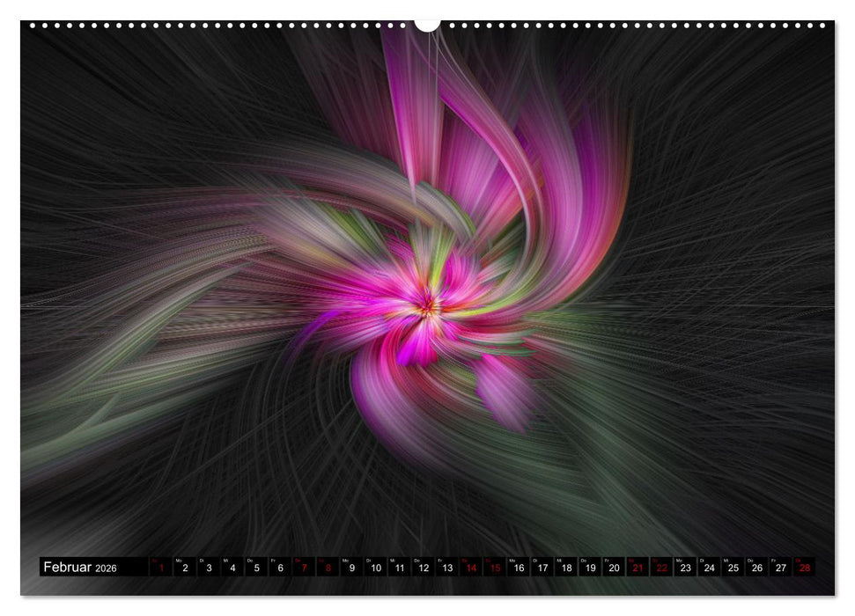Select day 10 on the calendar strip

375,568
